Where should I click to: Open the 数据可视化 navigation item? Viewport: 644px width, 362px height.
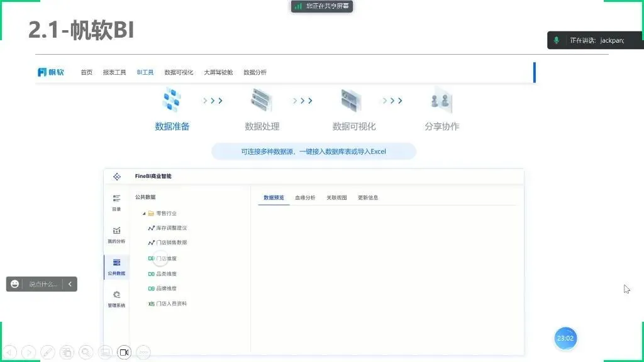point(179,72)
